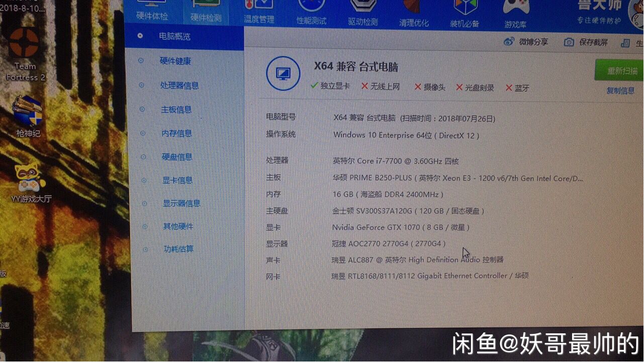
Task: Click the 冠捷 AOC2770 monitor entry
Action: click(389, 244)
